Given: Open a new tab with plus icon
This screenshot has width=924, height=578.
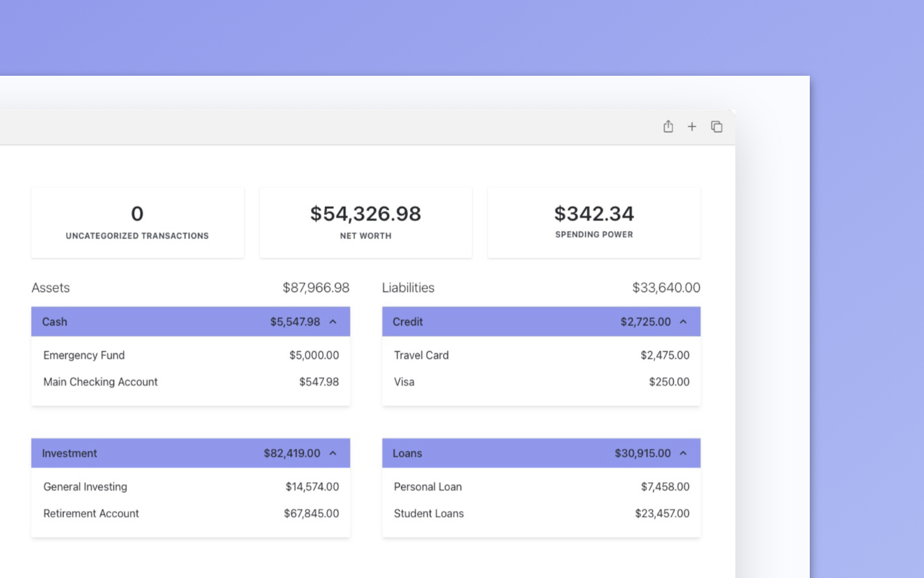Looking at the screenshot, I should point(692,127).
